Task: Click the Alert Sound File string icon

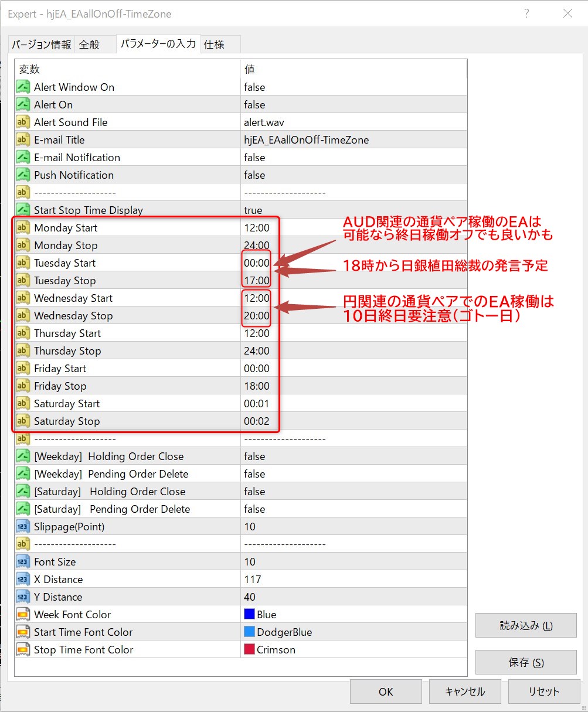Action: 23,122
